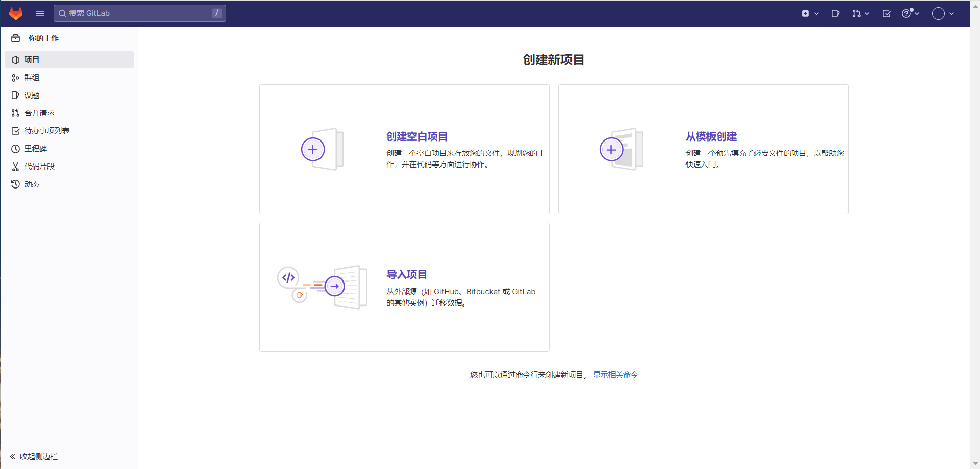The width and height of the screenshot is (980, 469).
Task: Open 动态 in sidebar
Action: pyautogui.click(x=69, y=184)
